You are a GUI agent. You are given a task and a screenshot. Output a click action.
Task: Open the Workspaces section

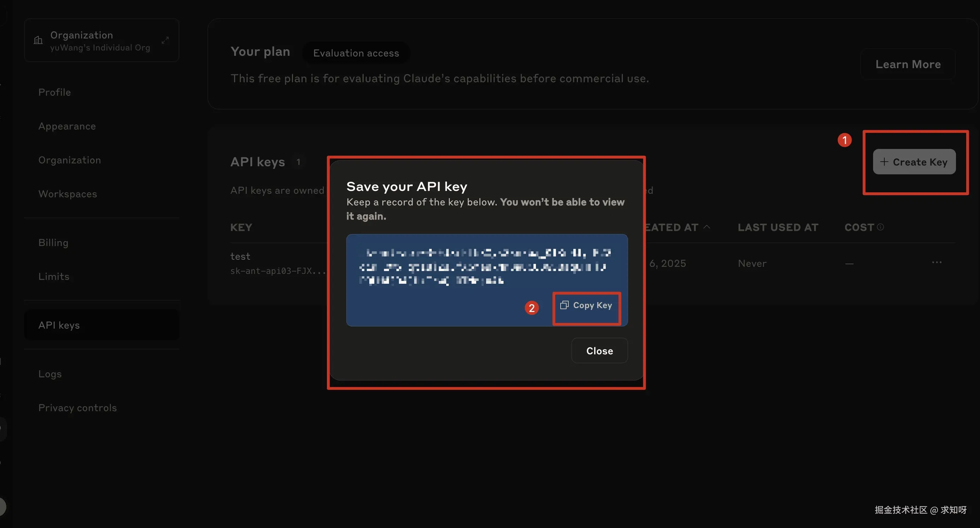68,194
